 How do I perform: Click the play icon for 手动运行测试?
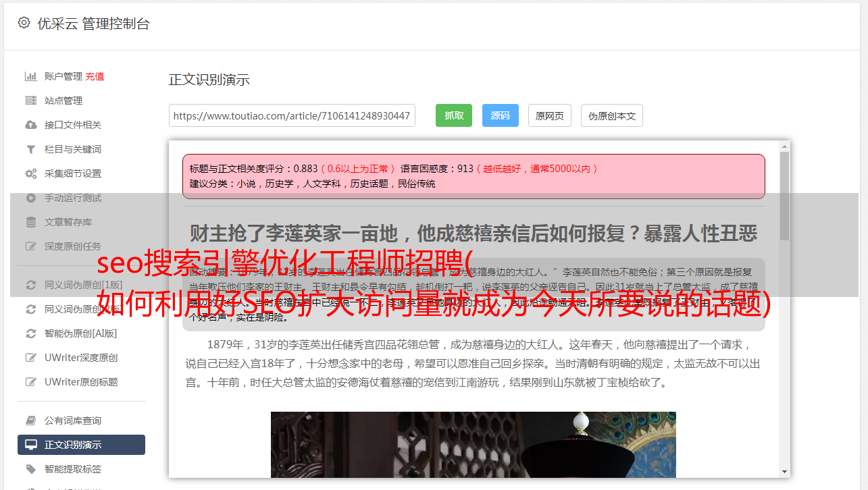[31, 198]
